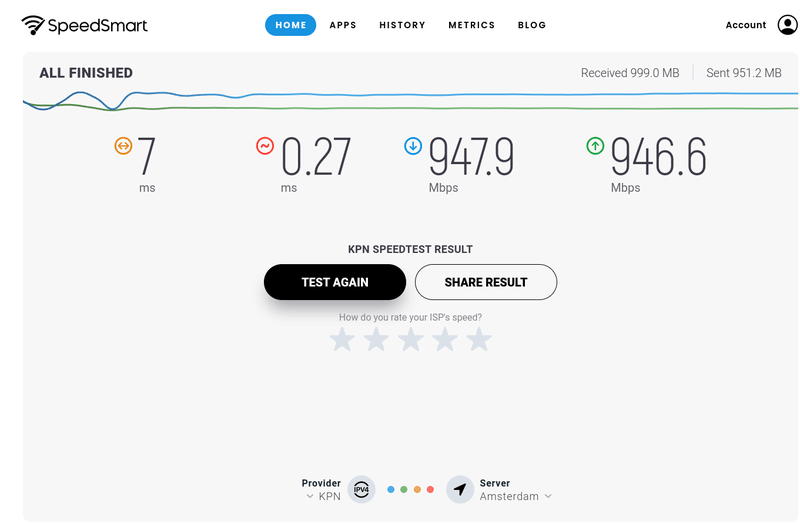Rate ISP speed with fifth star

pos(479,339)
